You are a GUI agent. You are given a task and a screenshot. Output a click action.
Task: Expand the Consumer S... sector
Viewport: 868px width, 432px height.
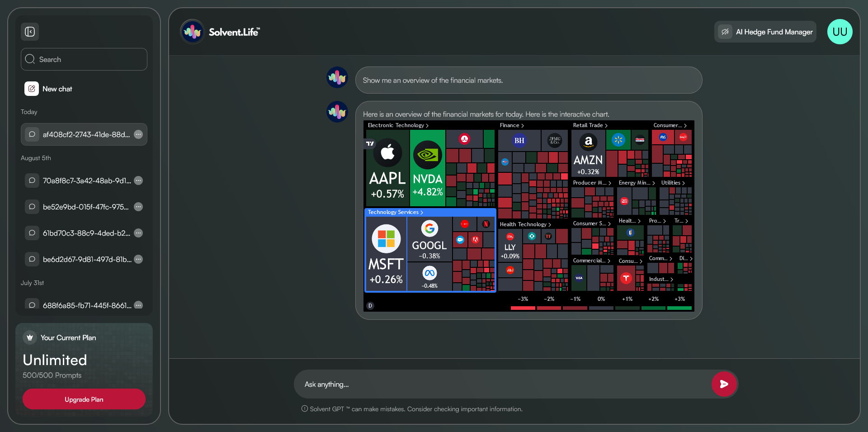(x=591, y=223)
